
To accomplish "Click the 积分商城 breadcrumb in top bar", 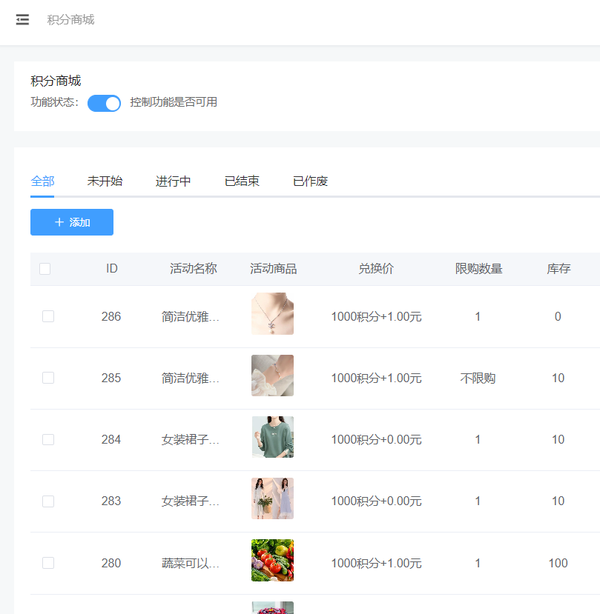I will 70,20.
